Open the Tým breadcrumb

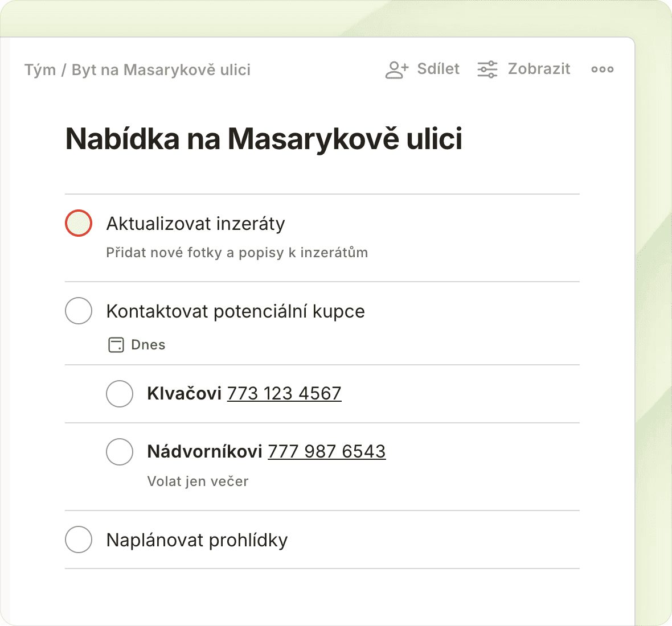click(40, 70)
